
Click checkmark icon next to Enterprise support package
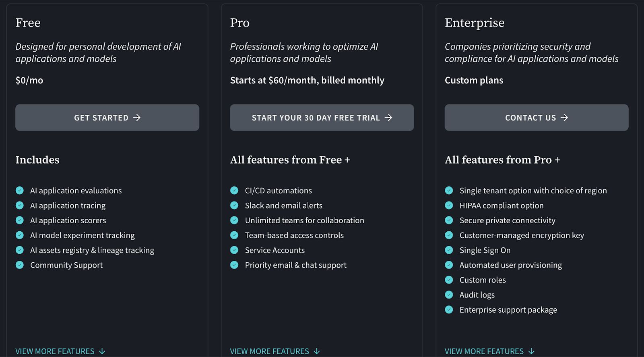click(449, 309)
